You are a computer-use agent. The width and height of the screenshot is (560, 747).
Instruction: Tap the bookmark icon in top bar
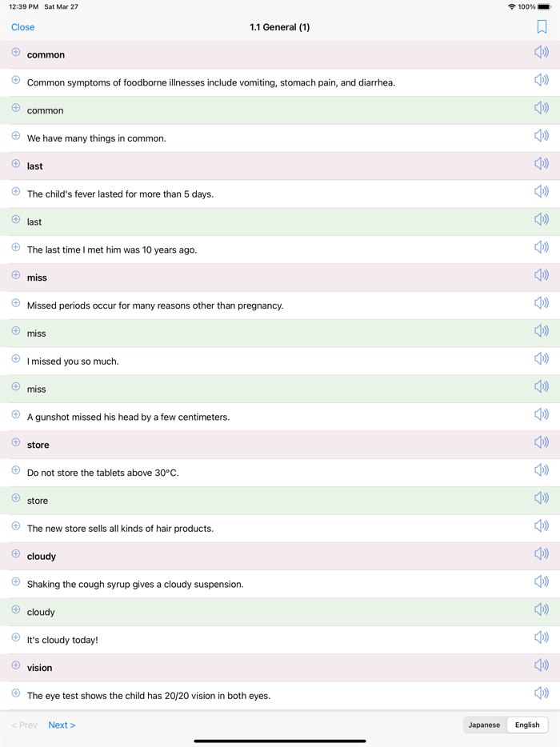542,27
